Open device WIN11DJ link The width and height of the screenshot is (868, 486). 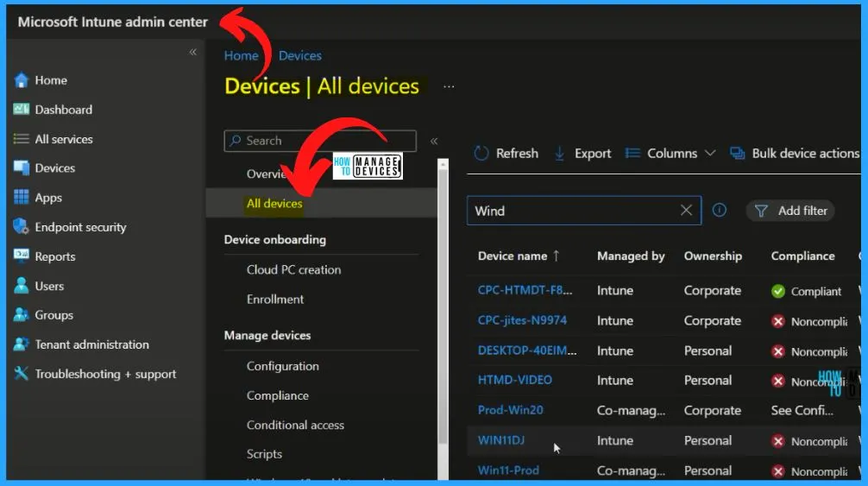(x=501, y=440)
